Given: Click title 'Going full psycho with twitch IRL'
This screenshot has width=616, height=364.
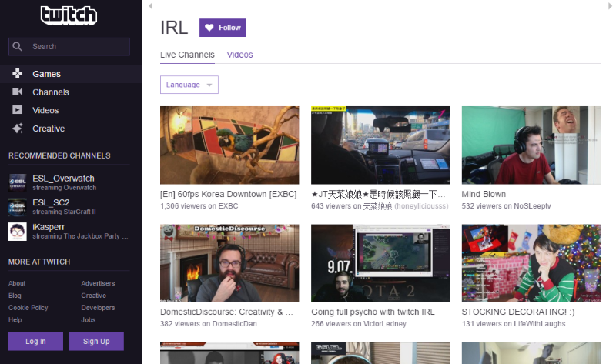Looking at the screenshot, I should (x=373, y=312).
